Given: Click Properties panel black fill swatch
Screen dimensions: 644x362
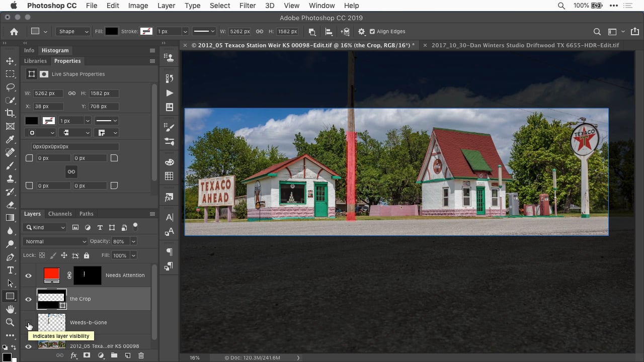Looking at the screenshot, I should click(x=32, y=121).
